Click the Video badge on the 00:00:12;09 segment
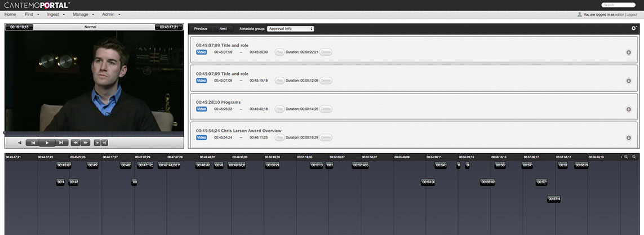This screenshot has width=644, height=235. click(x=201, y=81)
